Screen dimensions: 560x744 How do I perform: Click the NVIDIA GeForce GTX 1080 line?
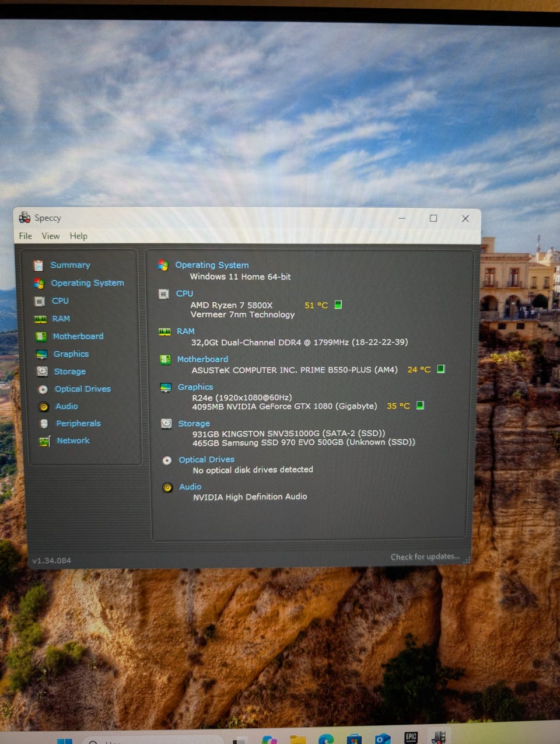(x=285, y=406)
